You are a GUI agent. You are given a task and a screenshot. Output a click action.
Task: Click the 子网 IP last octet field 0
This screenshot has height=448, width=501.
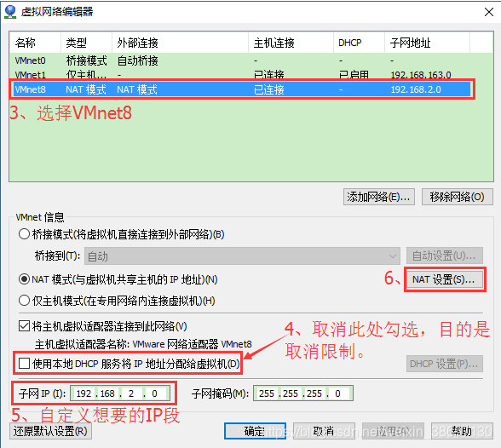click(x=155, y=393)
